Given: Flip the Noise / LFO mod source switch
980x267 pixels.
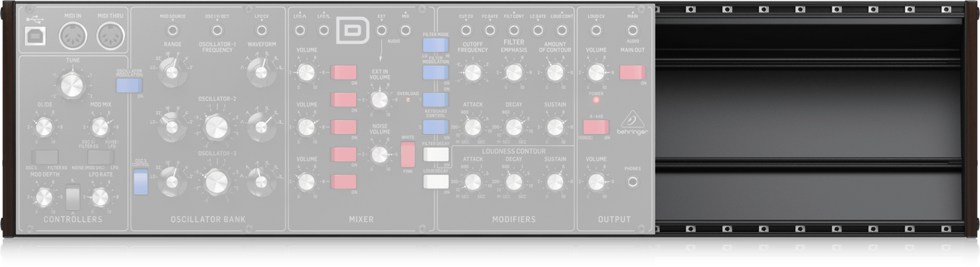Looking at the screenshot, I should [101, 157].
